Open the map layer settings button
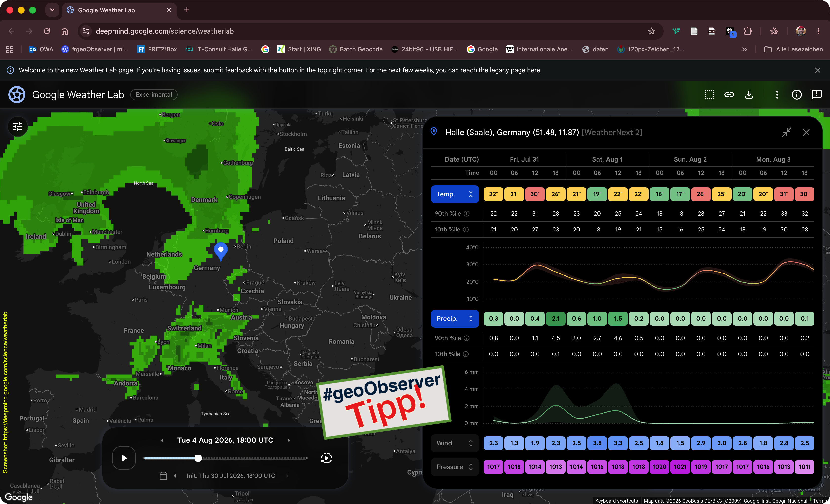 click(x=18, y=127)
